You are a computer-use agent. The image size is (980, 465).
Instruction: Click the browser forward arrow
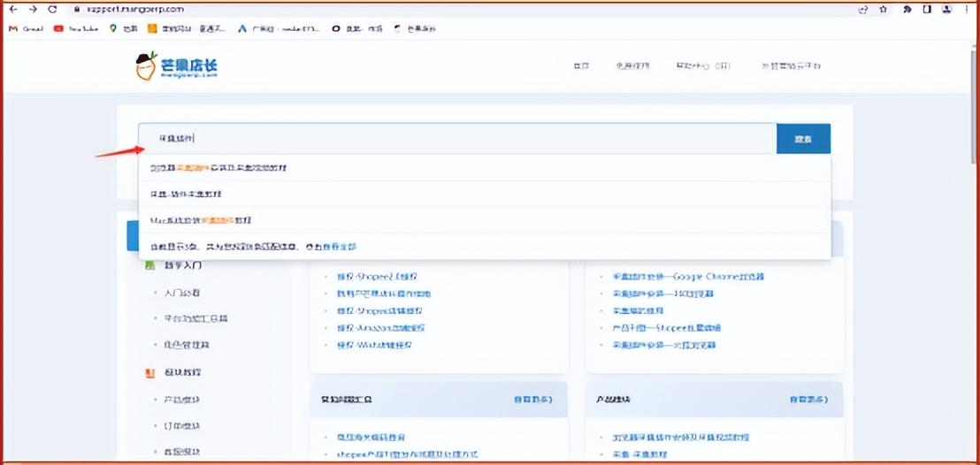(33, 10)
